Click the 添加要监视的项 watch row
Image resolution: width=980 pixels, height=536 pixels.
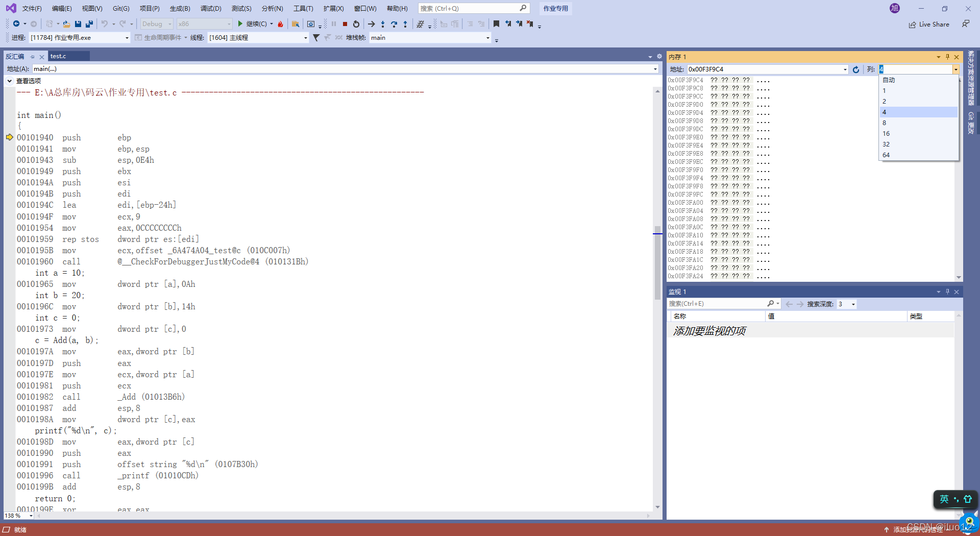811,331
